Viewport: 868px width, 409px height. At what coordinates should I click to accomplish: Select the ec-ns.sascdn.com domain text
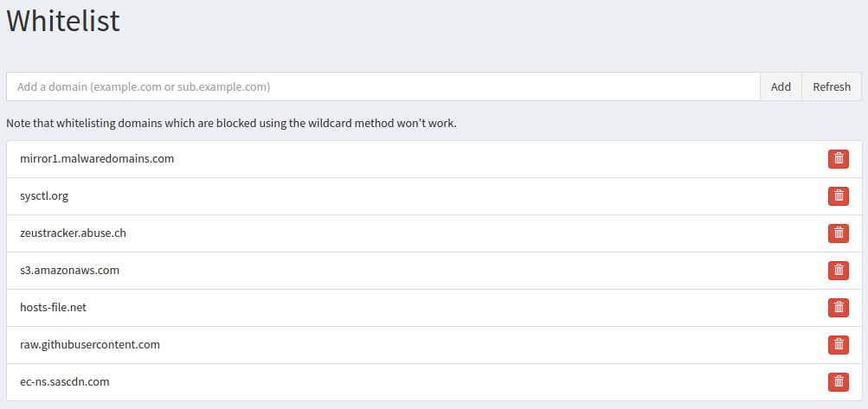[x=65, y=381]
